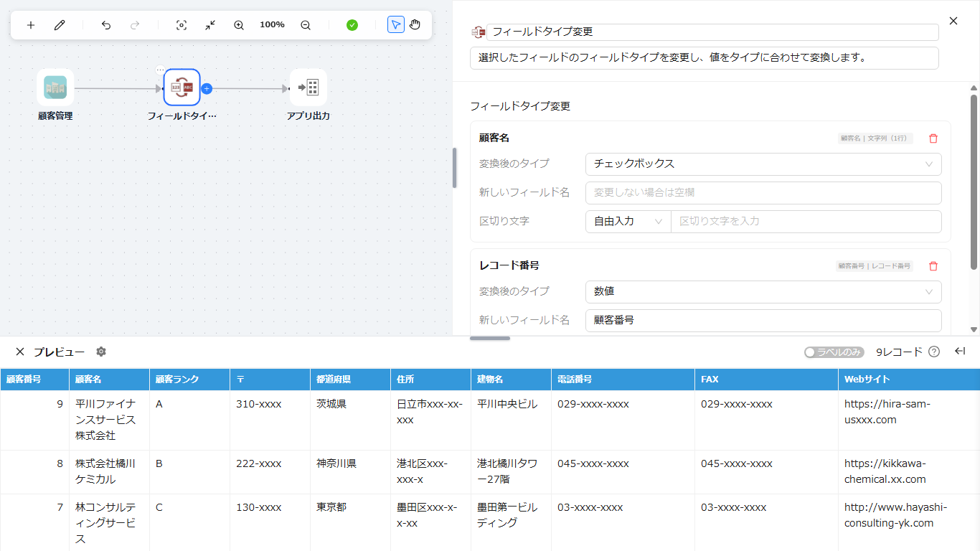Viewport: 980px width, 551px height.
Task: Select the アプリ出力 node icon
Action: 308,88
